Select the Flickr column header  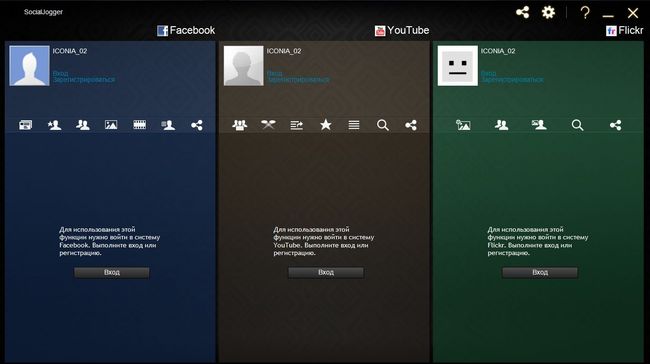(625, 30)
